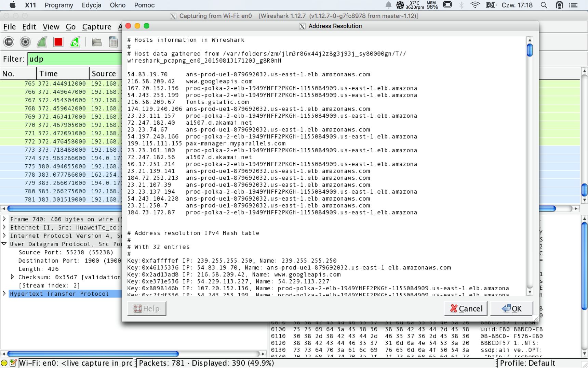
Task: Sort packets by the No. column
Action: [x=18, y=74]
